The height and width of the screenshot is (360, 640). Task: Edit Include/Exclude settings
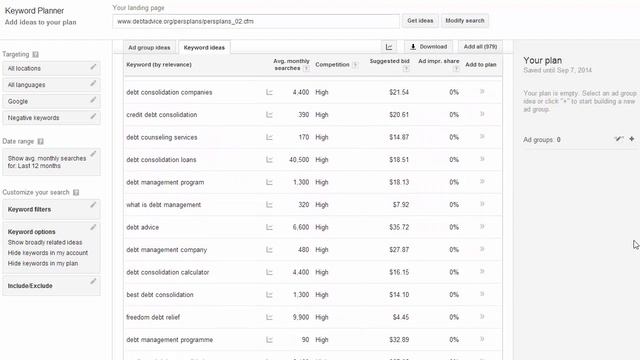pyautogui.click(x=93, y=281)
